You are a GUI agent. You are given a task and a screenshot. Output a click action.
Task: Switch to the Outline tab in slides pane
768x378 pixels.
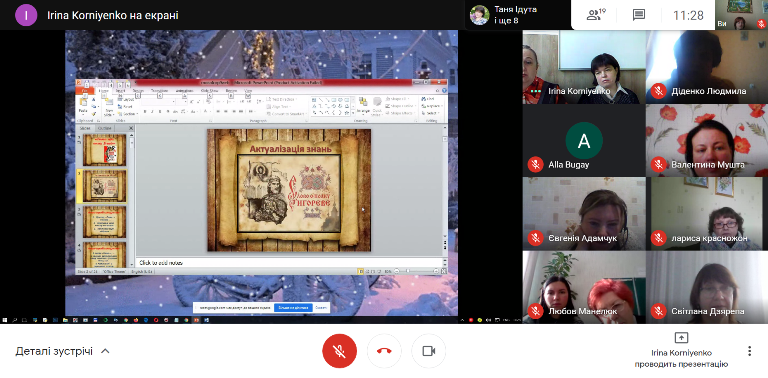[104, 128]
